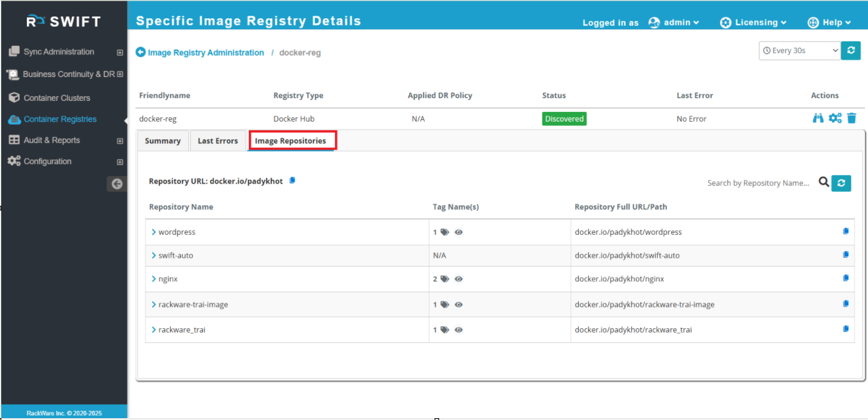Open Audit & Reports in the sidebar
Viewport: 868px width, 420px height.
point(52,140)
